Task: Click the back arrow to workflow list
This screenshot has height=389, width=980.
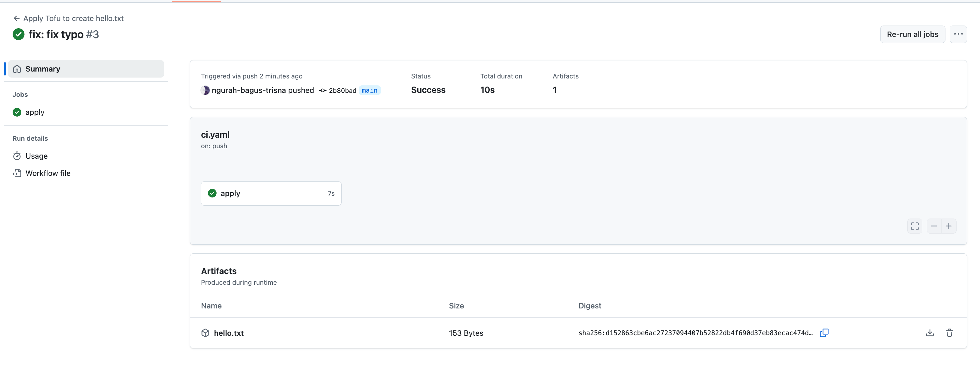Action: pos(16,18)
